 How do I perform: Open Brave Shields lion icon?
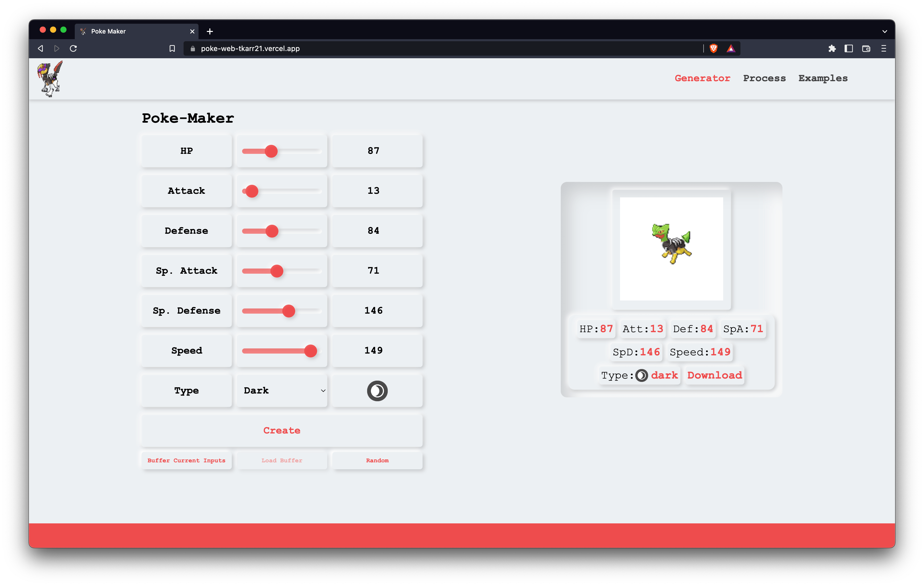(x=713, y=48)
